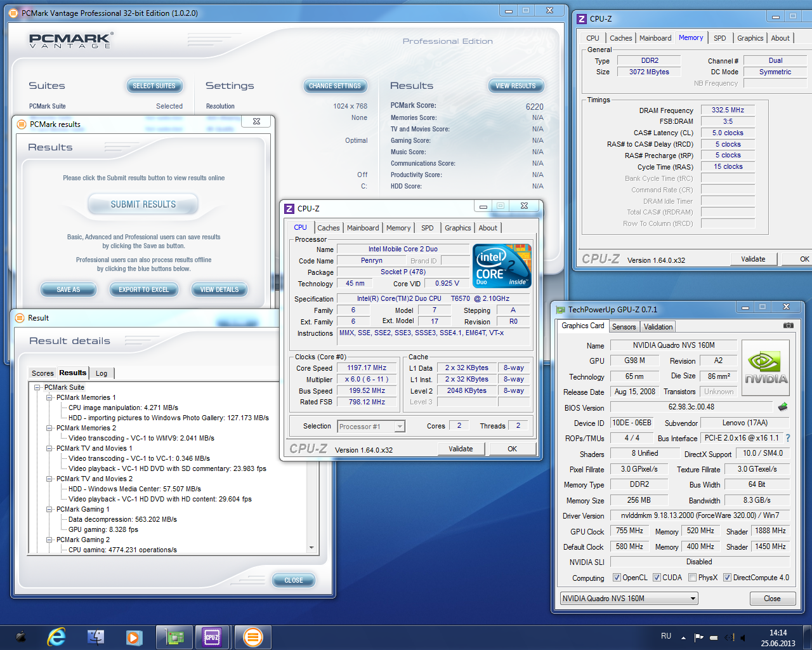Viewport: 812px width, 650px height.
Task: Switch to Scores tab in Result details
Action: (43, 373)
